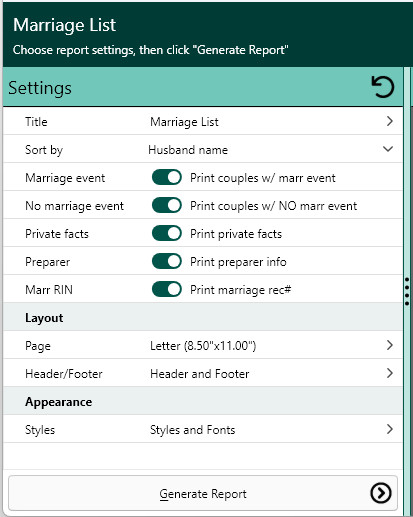Click the arrow icon on Generate Report
The width and height of the screenshot is (413, 517).
click(381, 493)
